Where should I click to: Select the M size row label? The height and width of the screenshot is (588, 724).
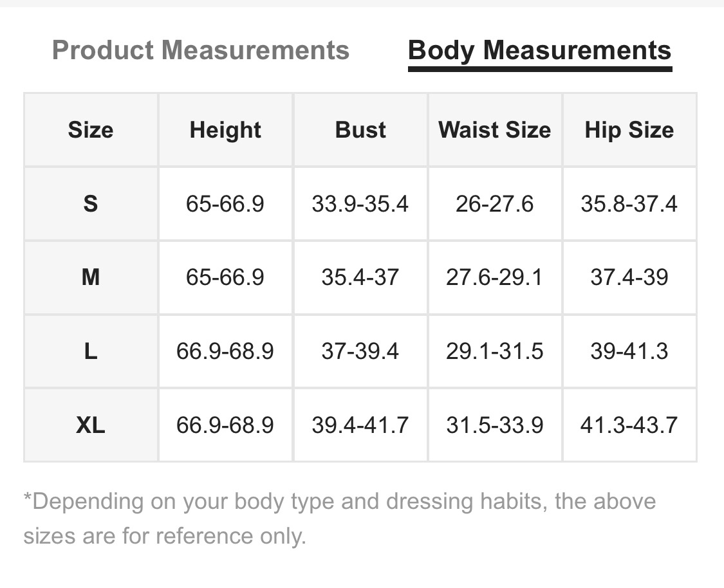click(x=91, y=277)
